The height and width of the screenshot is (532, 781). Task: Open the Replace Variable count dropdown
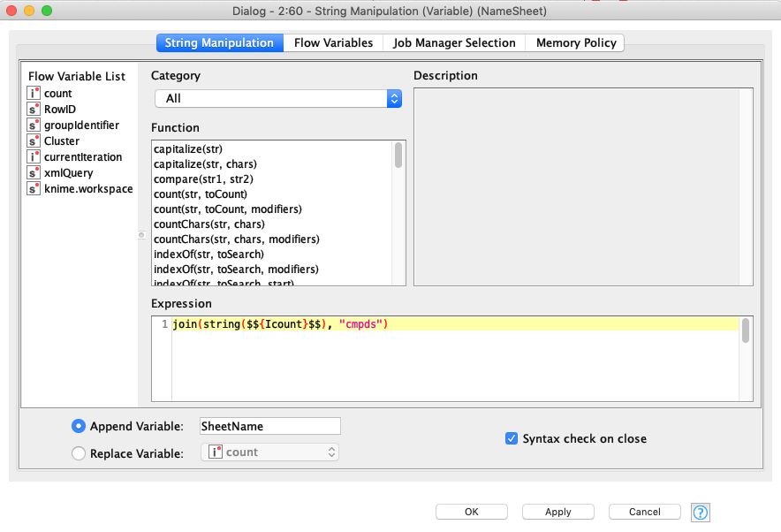[270, 452]
